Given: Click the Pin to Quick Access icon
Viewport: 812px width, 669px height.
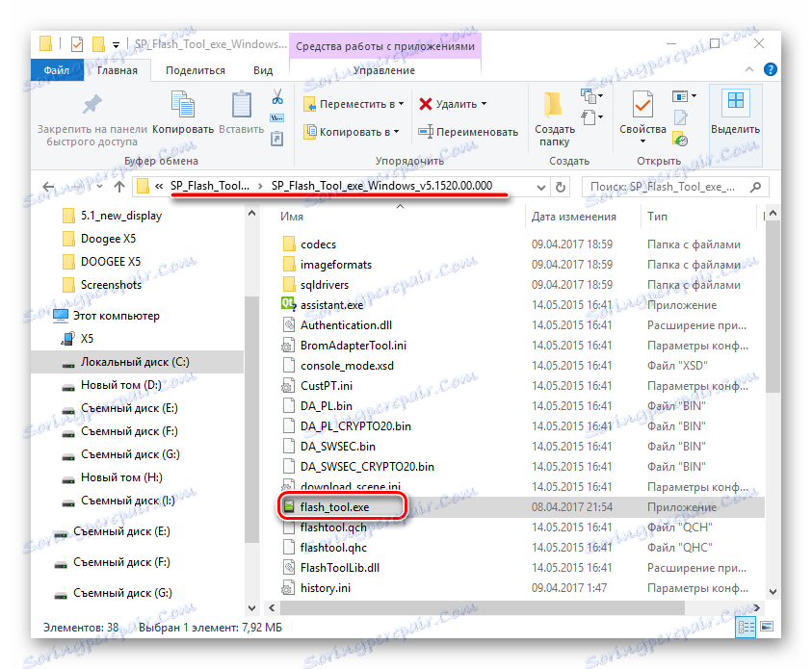Looking at the screenshot, I should [x=92, y=105].
